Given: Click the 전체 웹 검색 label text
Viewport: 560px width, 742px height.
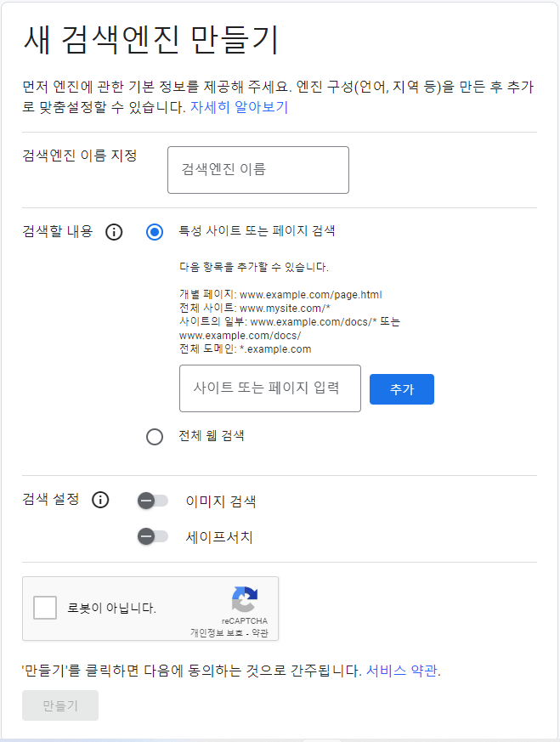Looking at the screenshot, I should (x=212, y=436).
